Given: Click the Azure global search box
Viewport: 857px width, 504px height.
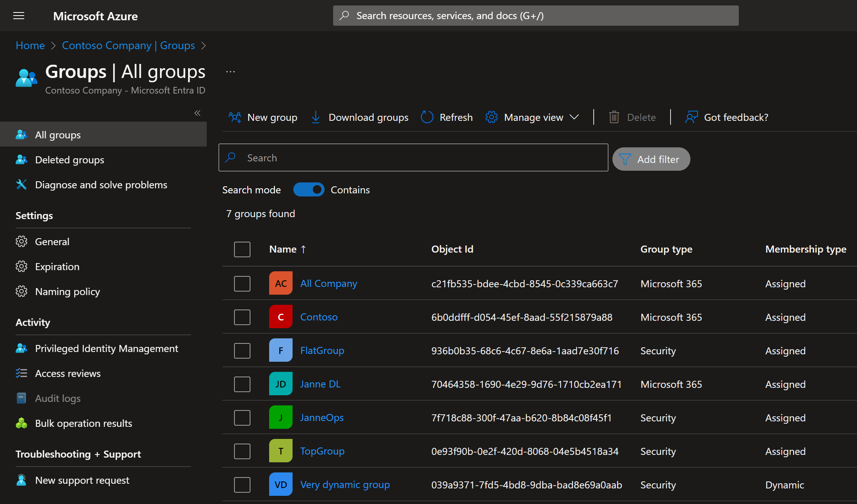Looking at the screenshot, I should (536, 16).
